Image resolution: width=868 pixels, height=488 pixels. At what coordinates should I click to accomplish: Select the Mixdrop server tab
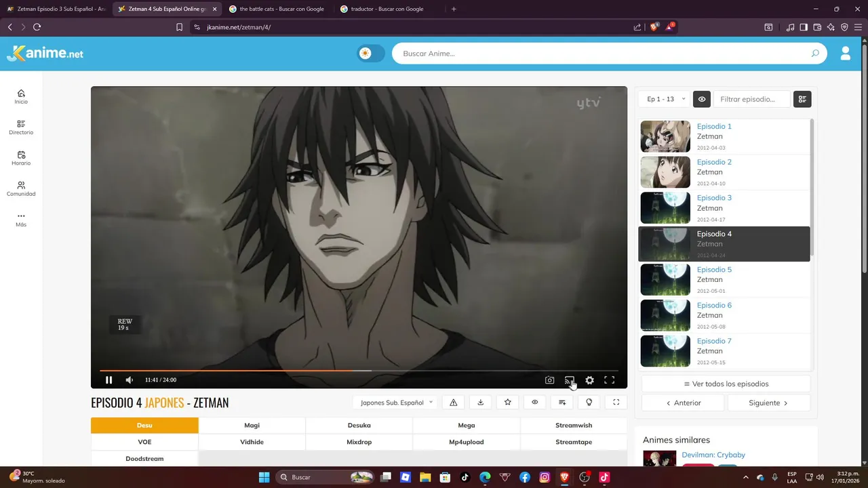click(x=359, y=442)
